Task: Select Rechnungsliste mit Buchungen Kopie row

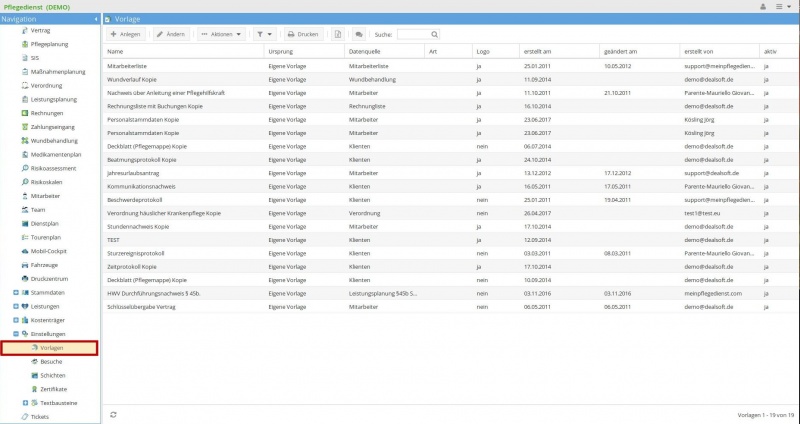Action: point(451,106)
